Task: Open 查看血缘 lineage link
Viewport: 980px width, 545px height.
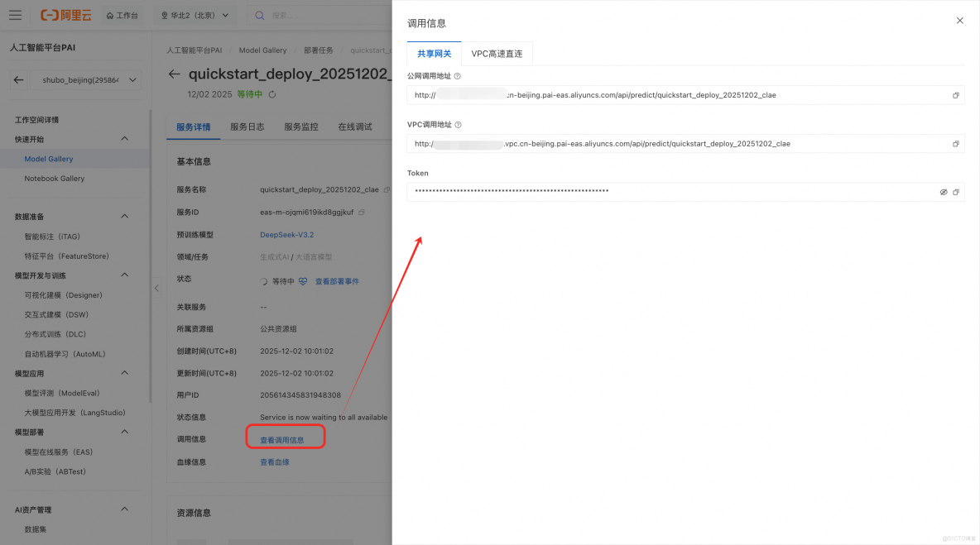Action: 274,461
